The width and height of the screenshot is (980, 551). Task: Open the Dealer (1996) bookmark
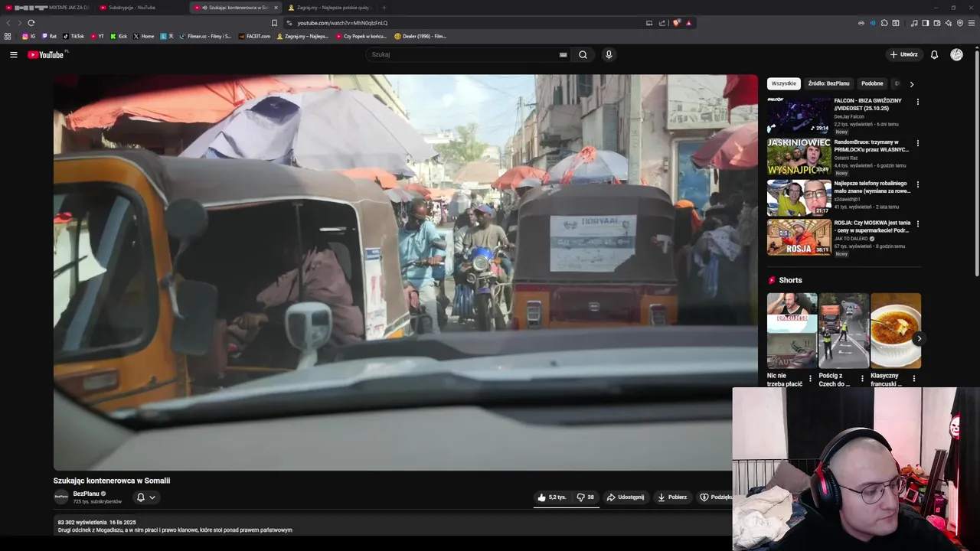coord(420,36)
